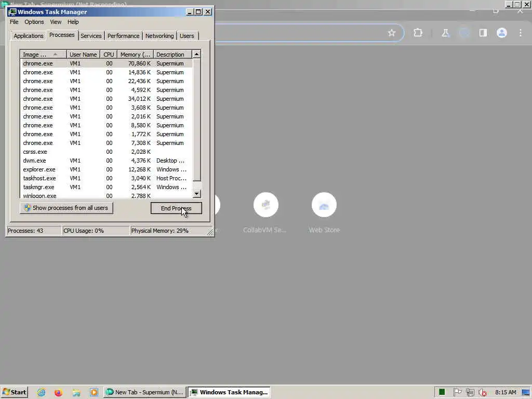Sort by Image Name column header
Image resolution: width=532 pixels, height=399 pixels.
(43, 54)
